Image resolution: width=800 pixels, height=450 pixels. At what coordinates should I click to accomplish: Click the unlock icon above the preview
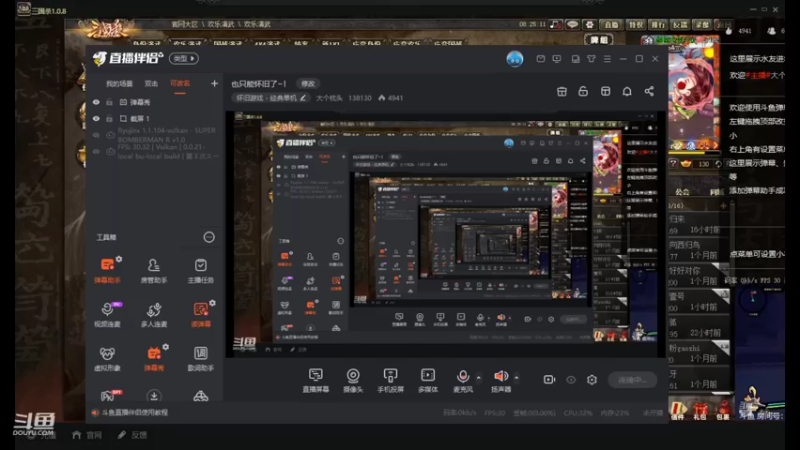[x=583, y=91]
